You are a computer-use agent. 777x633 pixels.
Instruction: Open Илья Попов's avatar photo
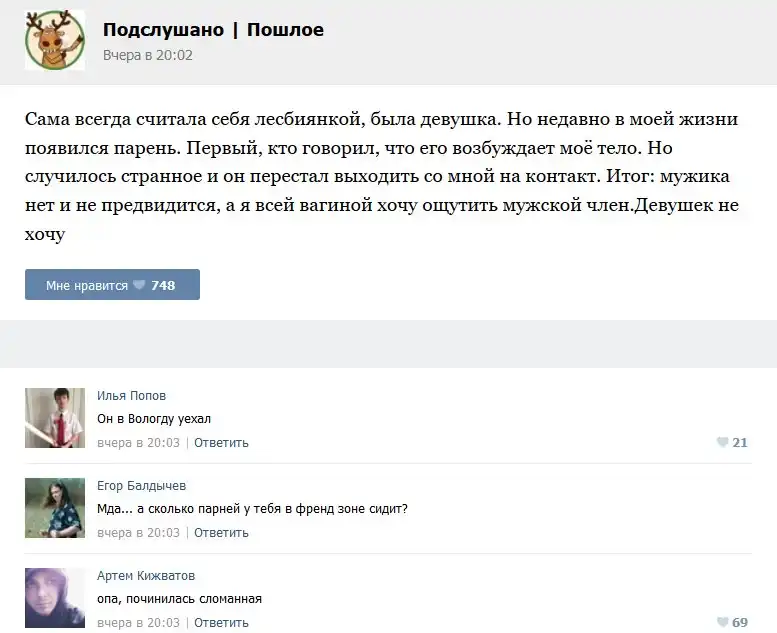coord(54,418)
